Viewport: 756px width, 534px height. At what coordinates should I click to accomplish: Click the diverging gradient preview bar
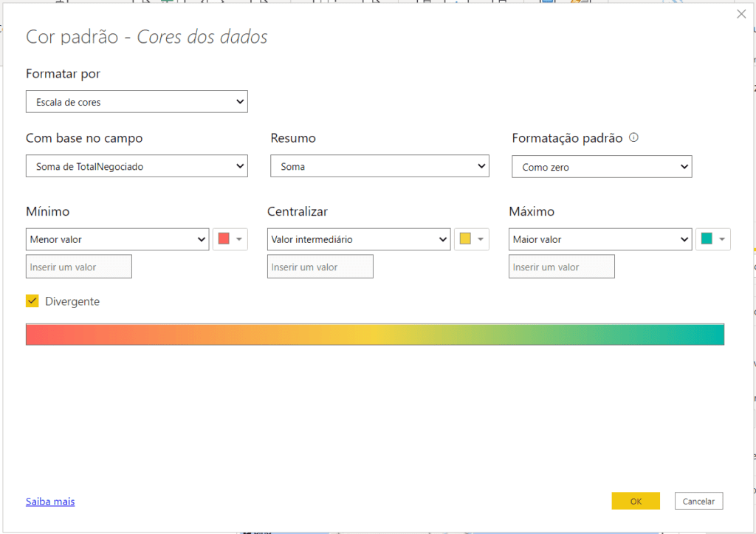[x=376, y=334]
